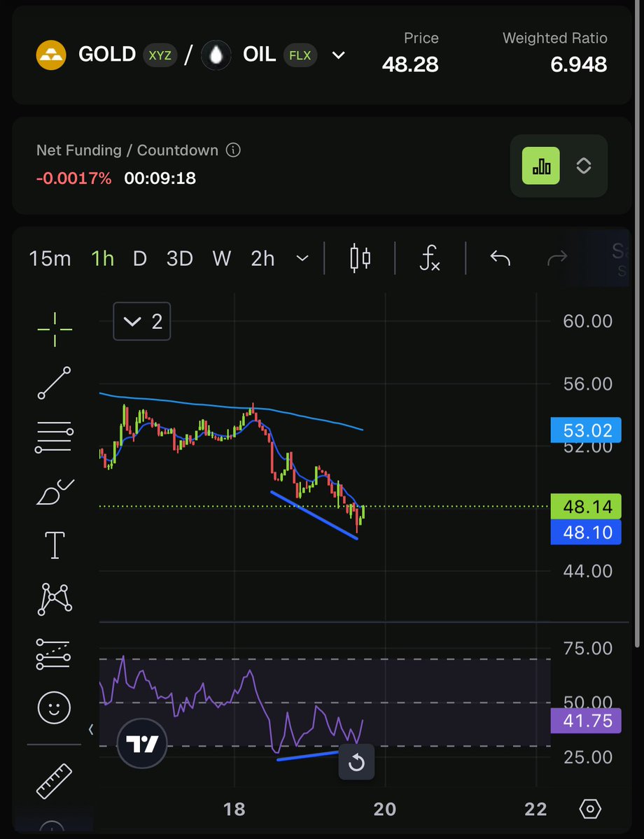Click the 60.00 price axis label
Image resolution: width=644 pixels, height=839 pixels.
pyautogui.click(x=588, y=321)
